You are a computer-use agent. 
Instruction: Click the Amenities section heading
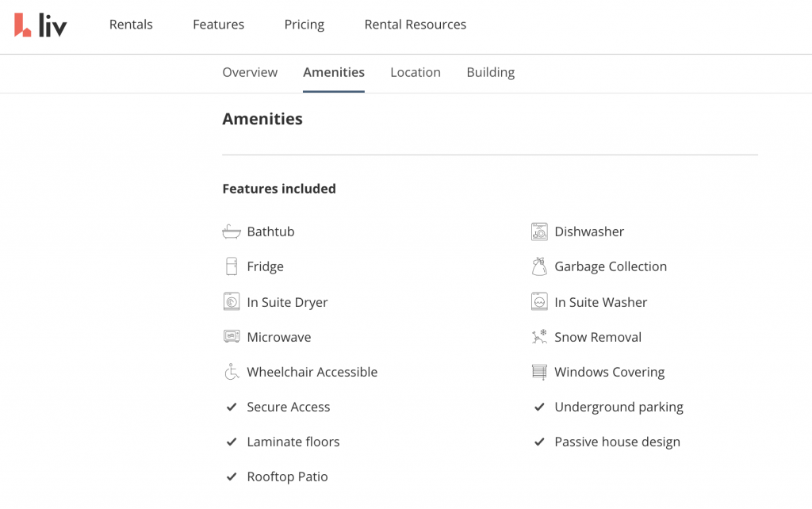pos(262,119)
